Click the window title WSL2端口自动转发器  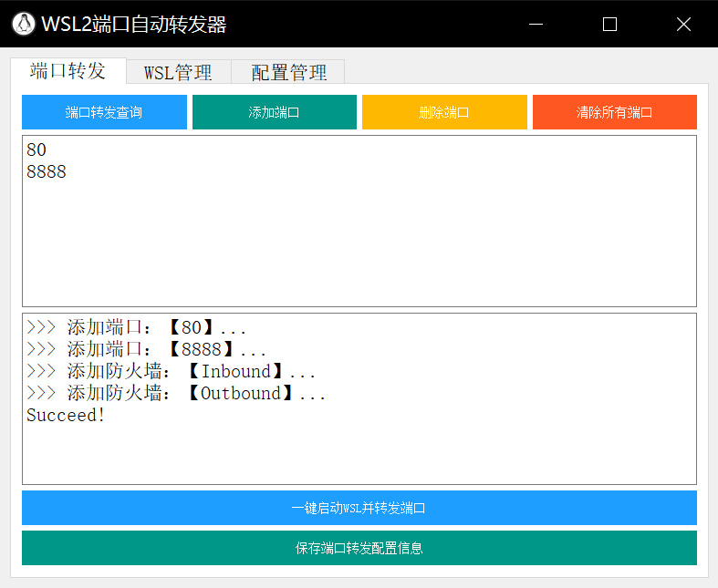pos(134,25)
